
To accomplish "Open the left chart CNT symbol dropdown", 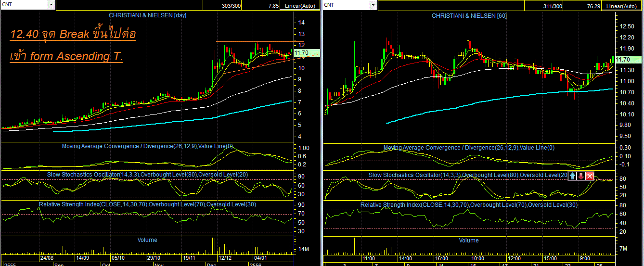I will [51, 5].
